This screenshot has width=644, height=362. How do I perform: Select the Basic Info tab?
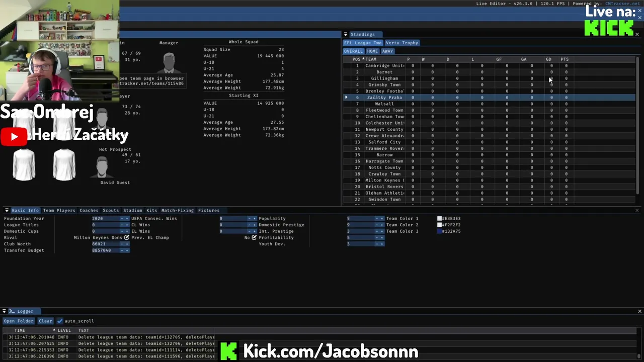25,210
